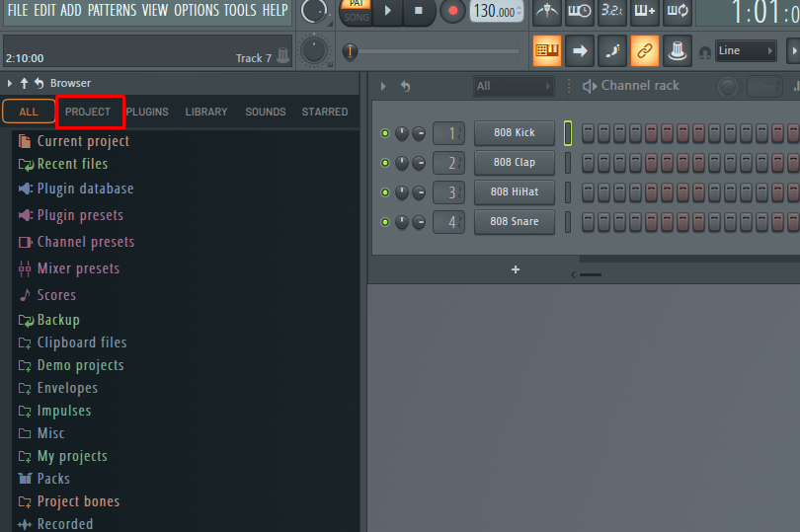Viewport: 800px width, 532px height.
Task: Switch browser to the STARRED tab
Action: (x=325, y=112)
